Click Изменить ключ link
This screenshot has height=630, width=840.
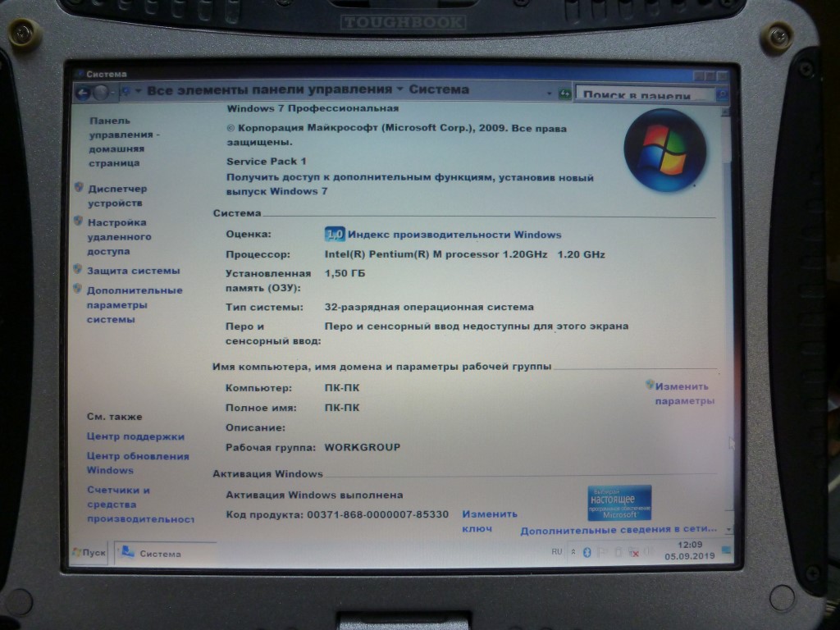pyautogui.click(x=490, y=521)
